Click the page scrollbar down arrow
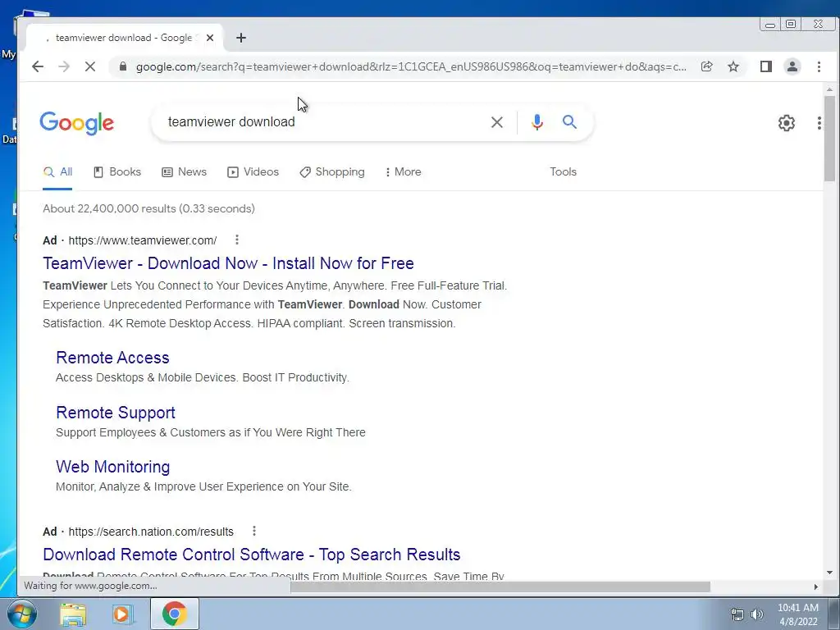 pyautogui.click(x=829, y=573)
